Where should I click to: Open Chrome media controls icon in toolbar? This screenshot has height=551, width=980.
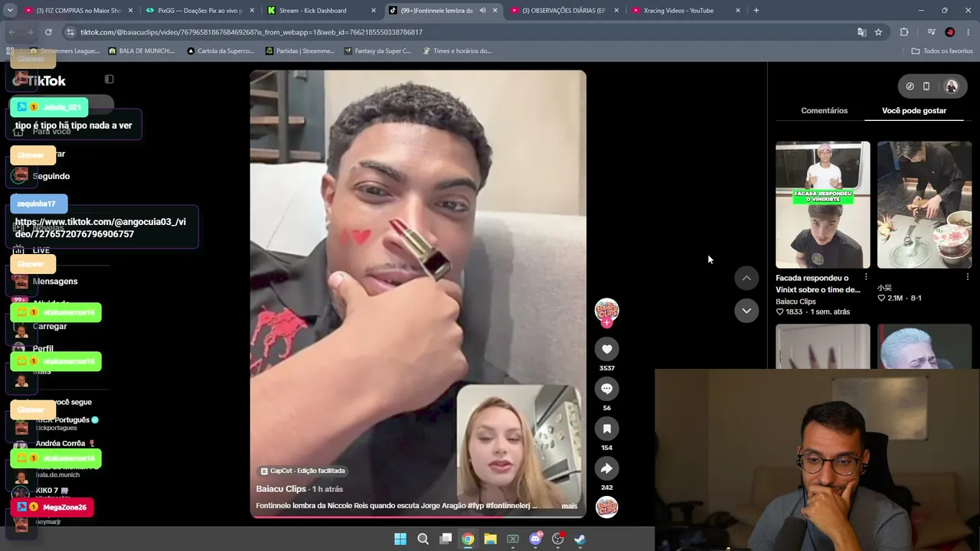click(x=931, y=32)
